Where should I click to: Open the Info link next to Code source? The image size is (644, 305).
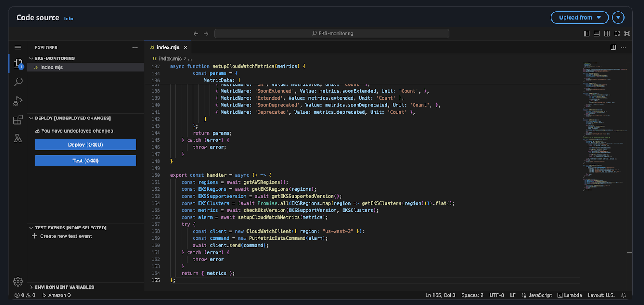pos(69,19)
